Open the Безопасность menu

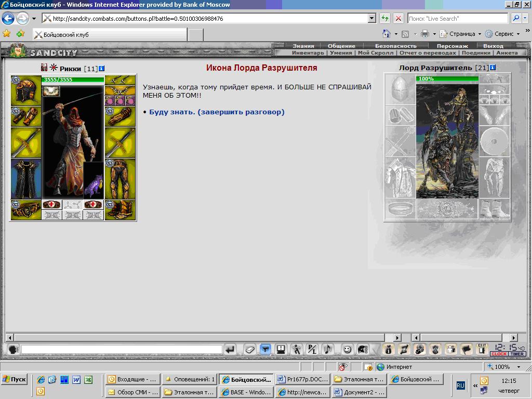(x=395, y=46)
